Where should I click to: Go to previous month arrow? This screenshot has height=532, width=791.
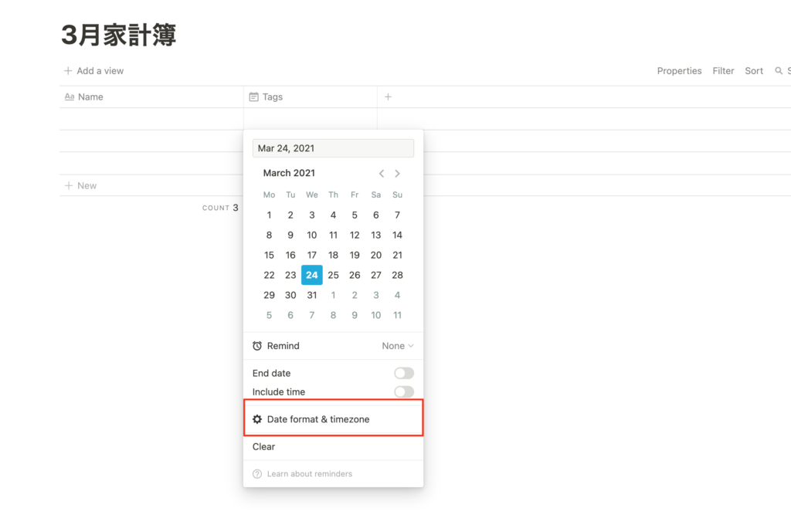coord(382,174)
